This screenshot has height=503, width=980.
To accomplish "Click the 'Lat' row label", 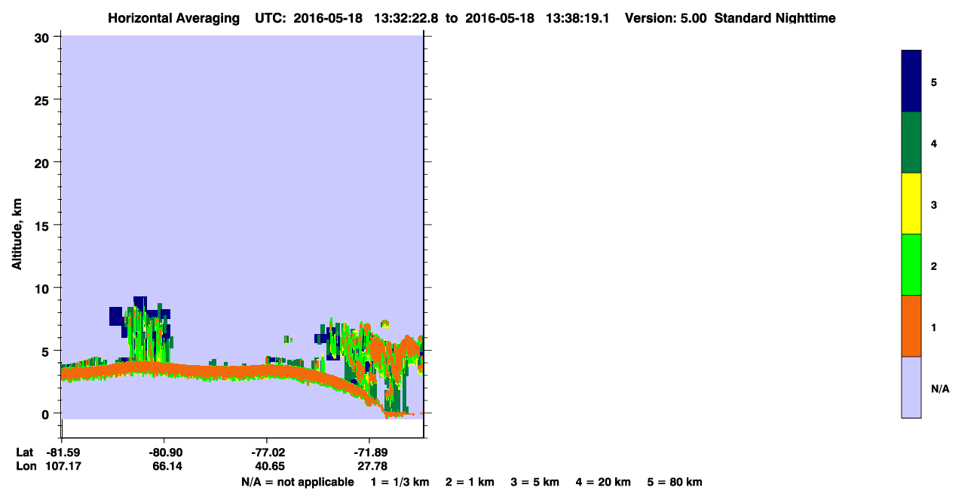I will [25, 452].
